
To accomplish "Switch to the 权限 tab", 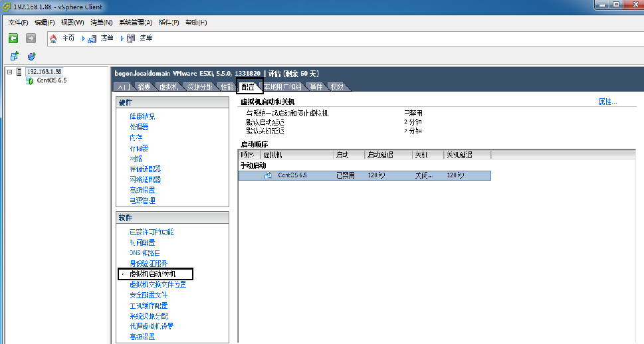I will coord(337,87).
